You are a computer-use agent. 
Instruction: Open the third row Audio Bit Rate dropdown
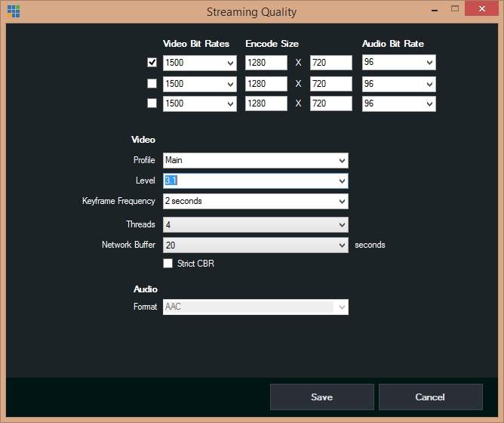398,103
